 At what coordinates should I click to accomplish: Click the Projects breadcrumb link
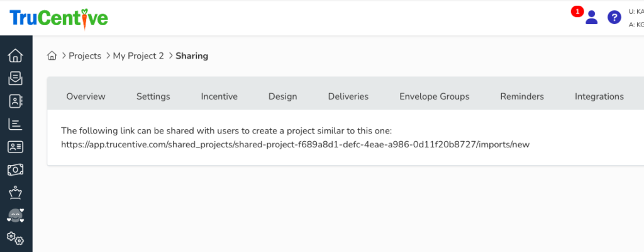[85, 55]
